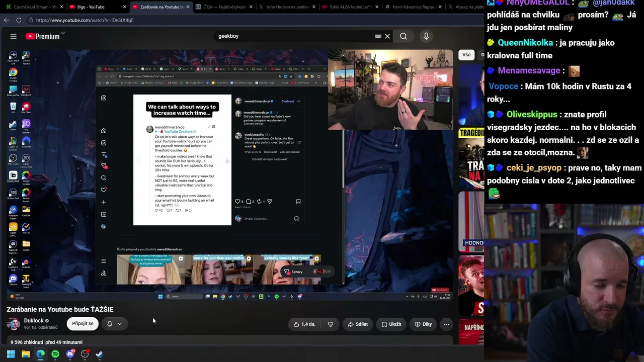Open the "TRAGÉDI" suggested video thumbnail
Viewport: 644px width, 362px height.
(x=471, y=157)
